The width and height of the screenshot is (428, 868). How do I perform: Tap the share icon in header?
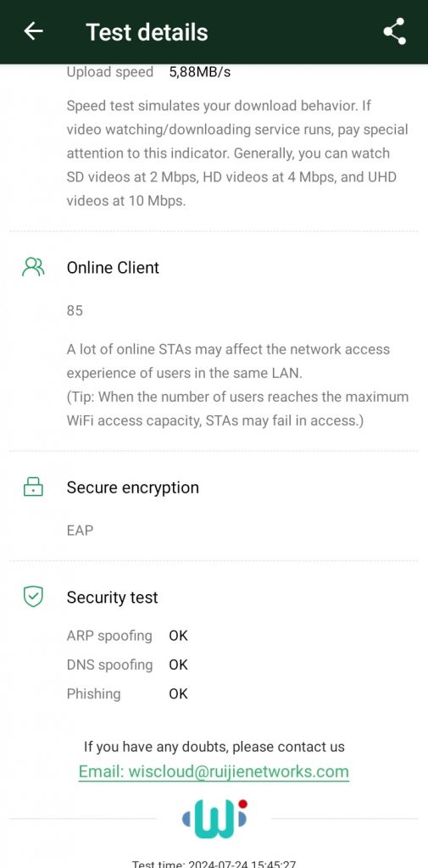point(395,31)
